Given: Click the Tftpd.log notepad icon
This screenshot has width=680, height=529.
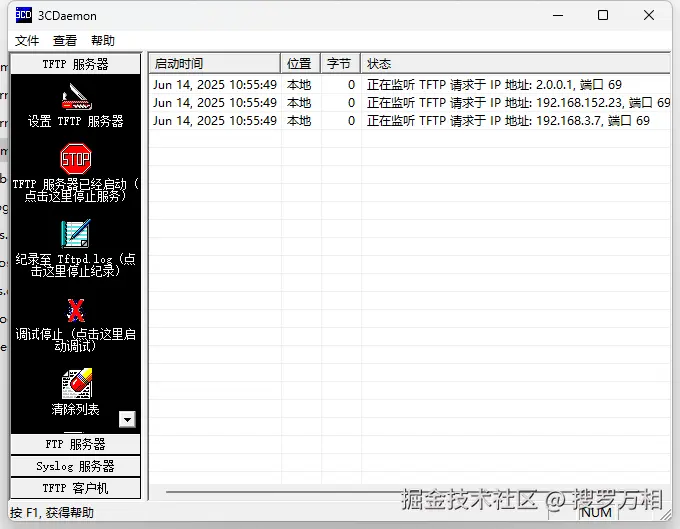Looking at the screenshot, I should point(76,234).
